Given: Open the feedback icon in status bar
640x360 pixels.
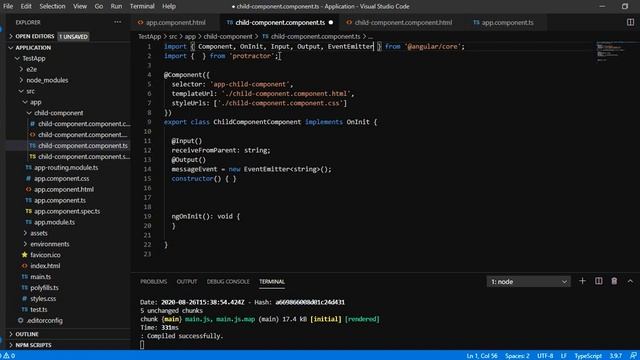Looking at the screenshot, I should 633,356.
